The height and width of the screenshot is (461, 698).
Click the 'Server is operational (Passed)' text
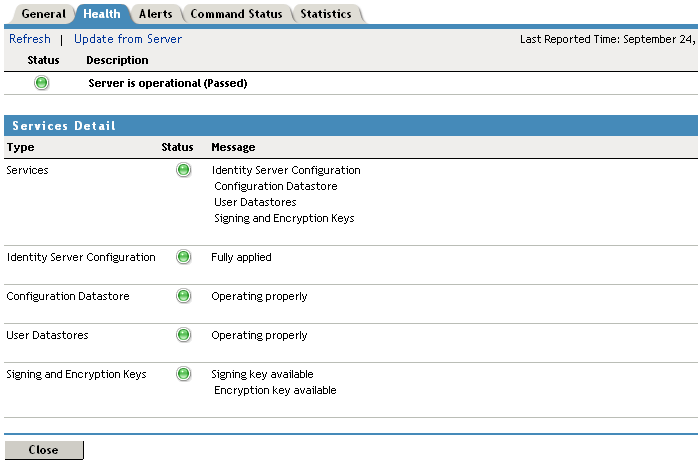167,83
